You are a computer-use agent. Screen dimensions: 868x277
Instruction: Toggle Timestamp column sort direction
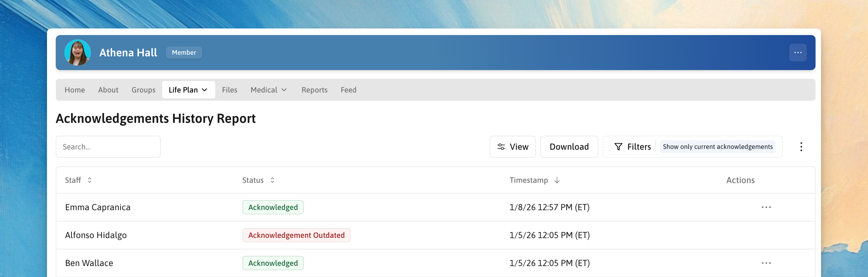(x=535, y=180)
